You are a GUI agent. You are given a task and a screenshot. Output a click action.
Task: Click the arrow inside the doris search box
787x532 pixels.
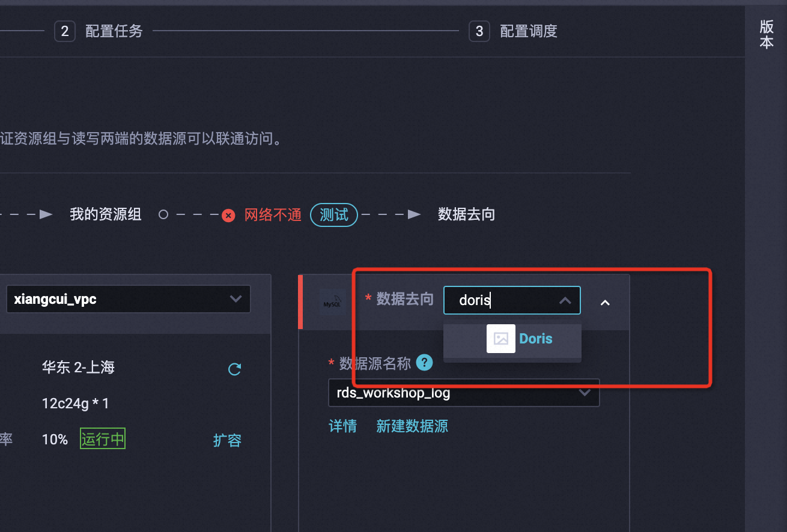pos(565,300)
